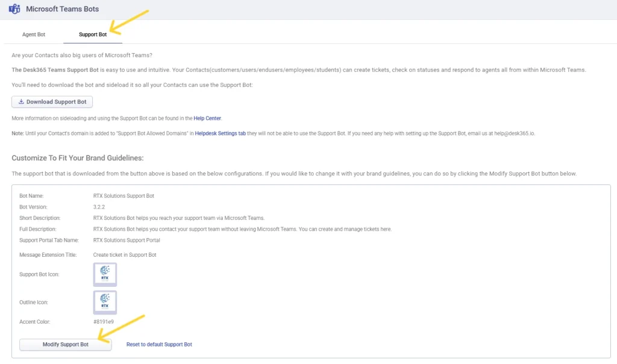Click the Bot Name label

31,196
